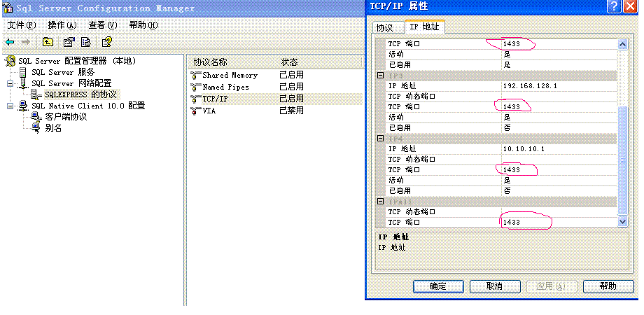Click the SQLEXPRESS 的协议 node icon
Image resolution: width=644 pixels, height=315 pixels.
coord(36,95)
